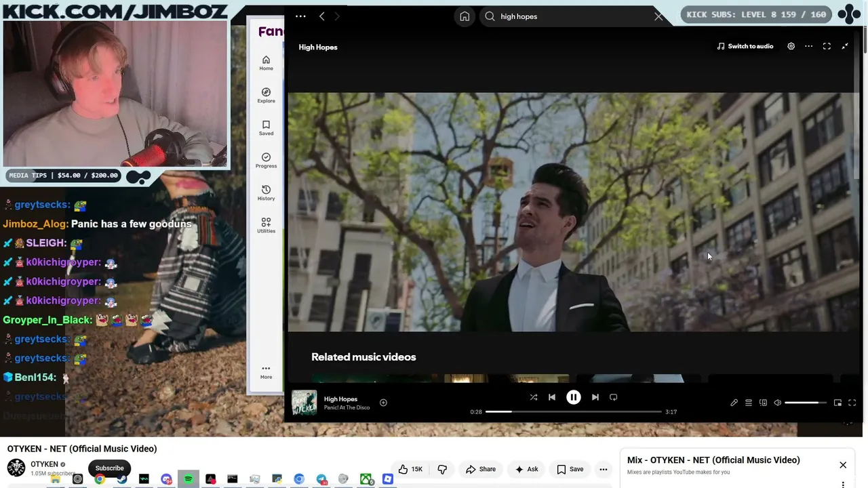Screen dimensions: 868x488
Task: Close the YouTube Mix playlist panel
Action: coord(843,466)
